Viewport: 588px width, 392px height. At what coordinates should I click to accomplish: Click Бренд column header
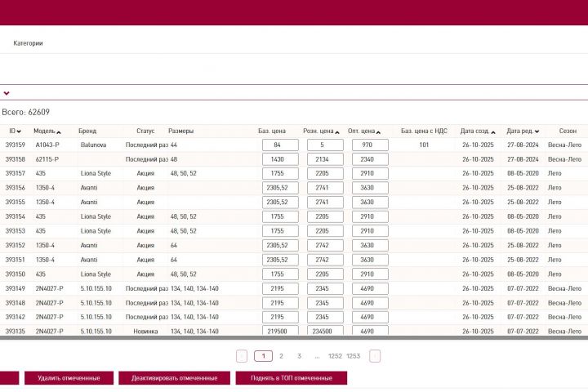point(87,131)
